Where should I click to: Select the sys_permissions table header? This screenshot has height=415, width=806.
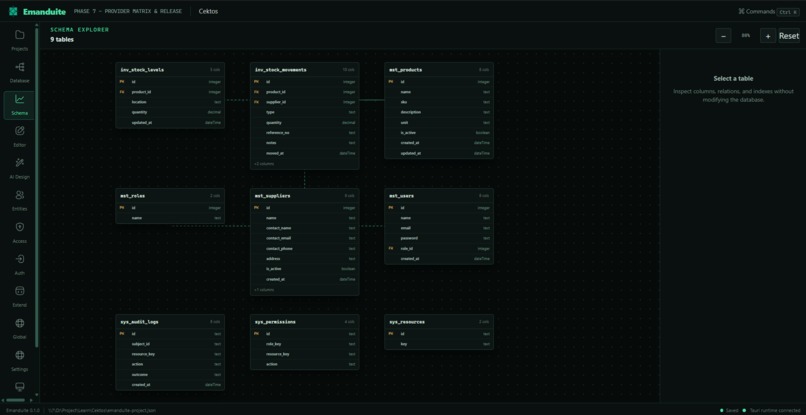pos(305,321)
